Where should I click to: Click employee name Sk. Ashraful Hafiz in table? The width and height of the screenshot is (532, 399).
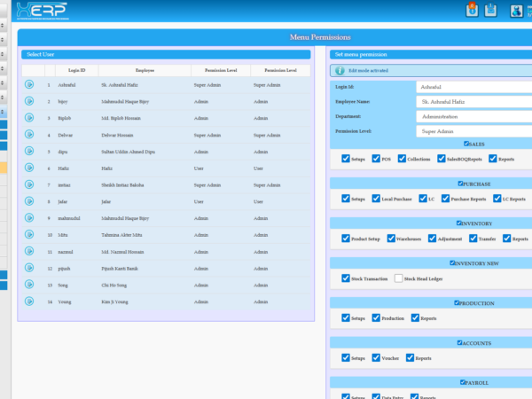120,85
